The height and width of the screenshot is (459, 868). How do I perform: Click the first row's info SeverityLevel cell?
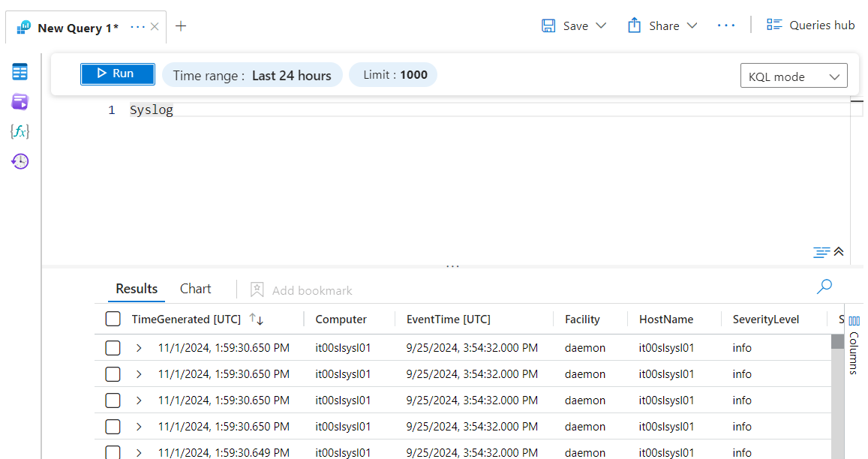[x=742, y=348]
